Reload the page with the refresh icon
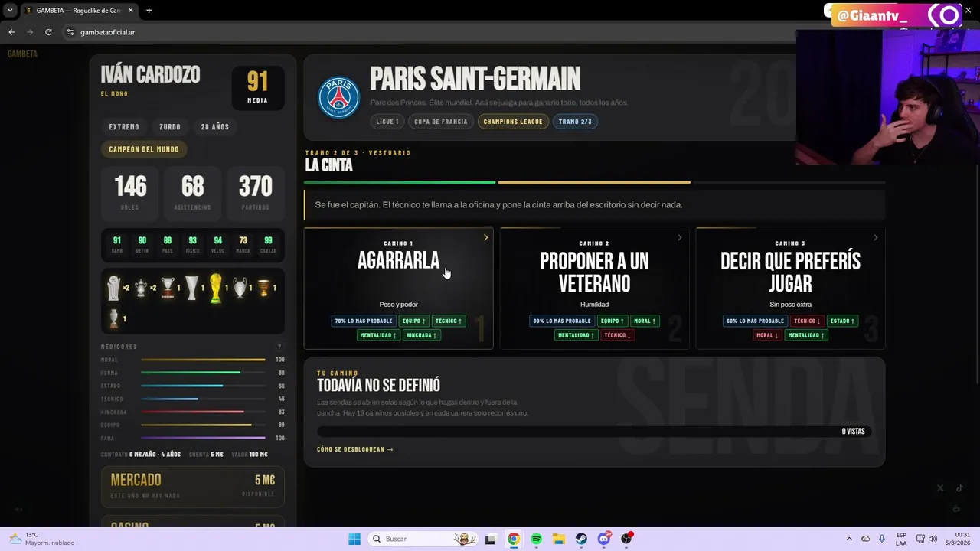The height and width of the screenshot is (551, 980). pos(48,32)
